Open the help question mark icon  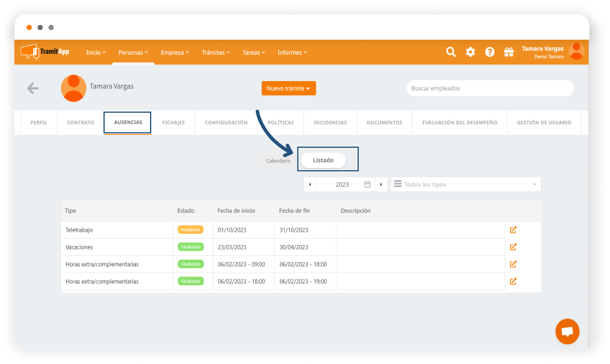click(x=490, y=52)
